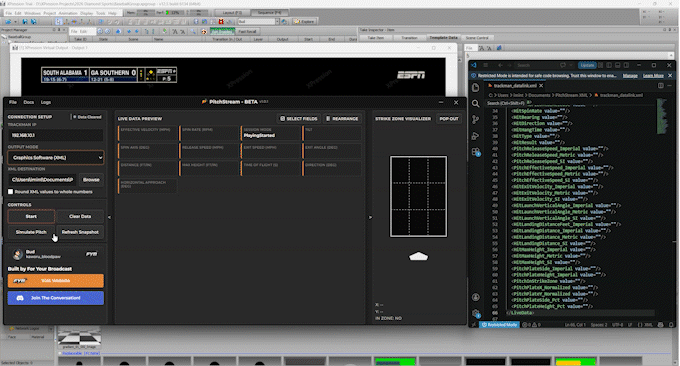Split the VS Code editor right
Image resolution: width=680 pixels, height=366 pixels.
click(x=660, y=86)
